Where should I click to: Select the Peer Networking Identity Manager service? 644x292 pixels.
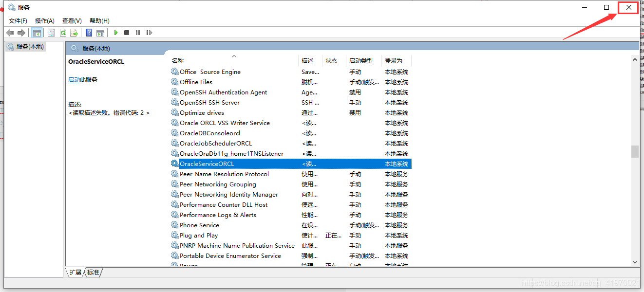pos(291,194)
